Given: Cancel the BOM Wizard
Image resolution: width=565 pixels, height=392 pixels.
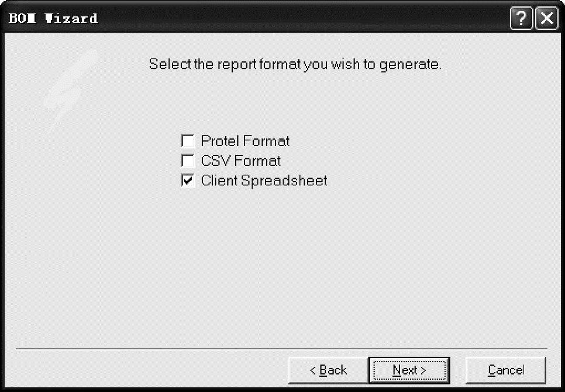Looking at the screenshot, I should [x=506, y=370].
